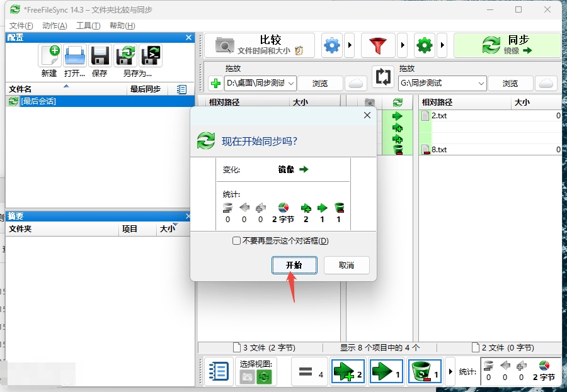Open the 文件(F) menu
The height and width of the screenshot is (392, 567).
pos(21,26)
